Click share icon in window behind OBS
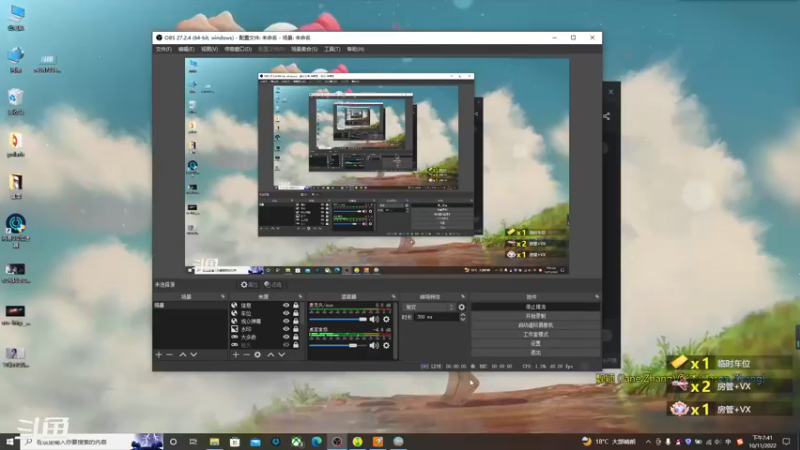The image size is (800, 450). tap(607, 116)
